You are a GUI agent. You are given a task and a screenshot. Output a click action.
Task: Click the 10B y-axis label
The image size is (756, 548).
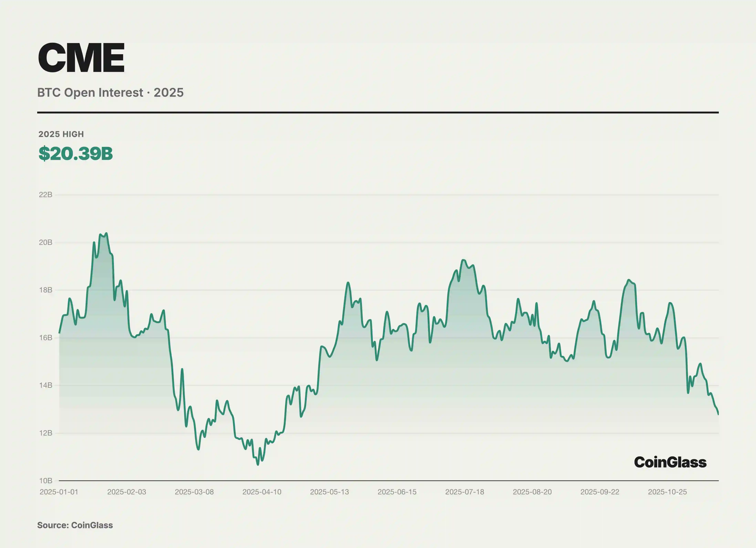tap(46, 481)
